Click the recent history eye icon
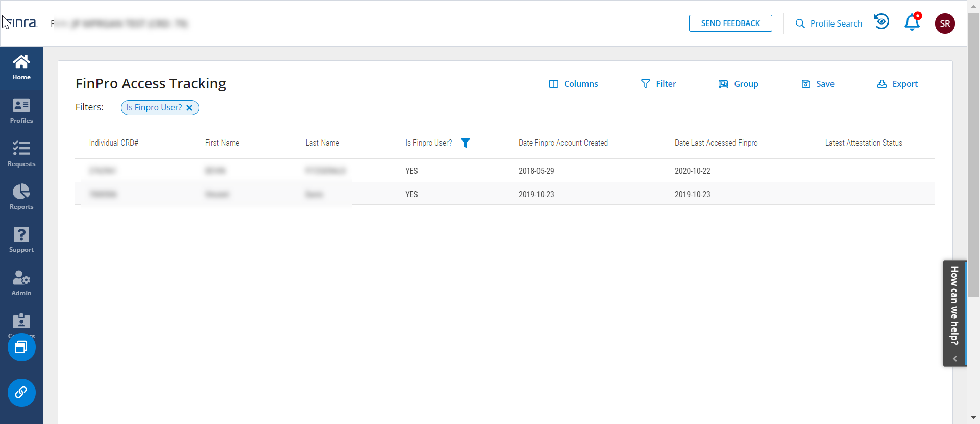Viewport: 980px width, 424px height. (x=881, y=22)
